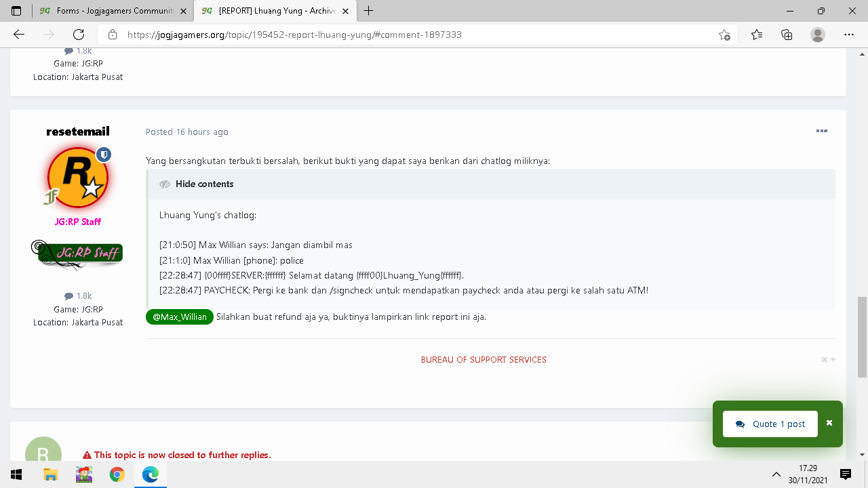The width and height of the screenshot is (868, 488).
Task: Switch to the Forms - Jogjagamers Community tab
Action: 112,12
